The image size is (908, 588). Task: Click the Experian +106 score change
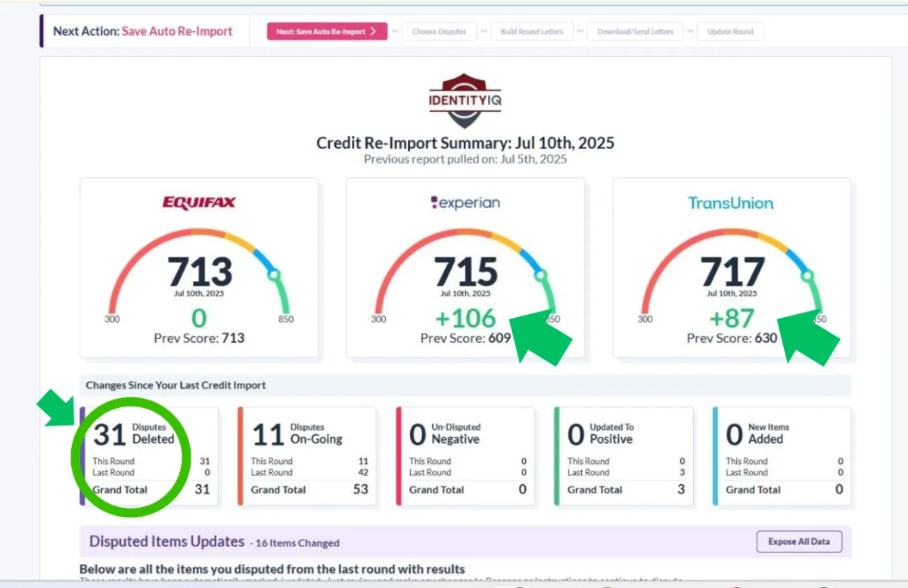[x=465, y=318]
